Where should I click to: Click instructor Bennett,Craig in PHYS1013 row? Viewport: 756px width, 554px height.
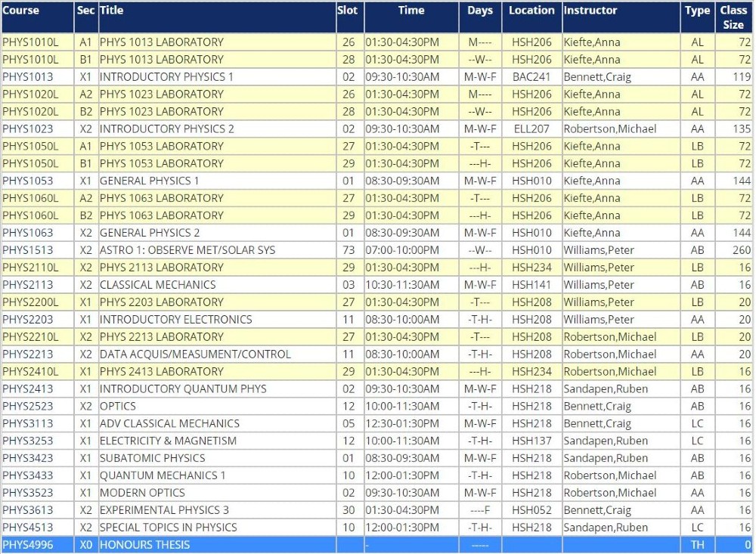(597, 76)
